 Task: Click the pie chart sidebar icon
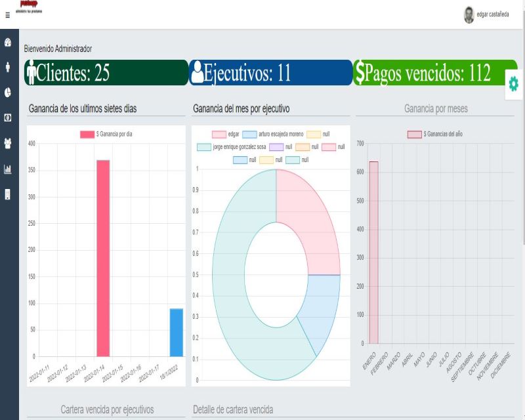(x=8, y=93)
